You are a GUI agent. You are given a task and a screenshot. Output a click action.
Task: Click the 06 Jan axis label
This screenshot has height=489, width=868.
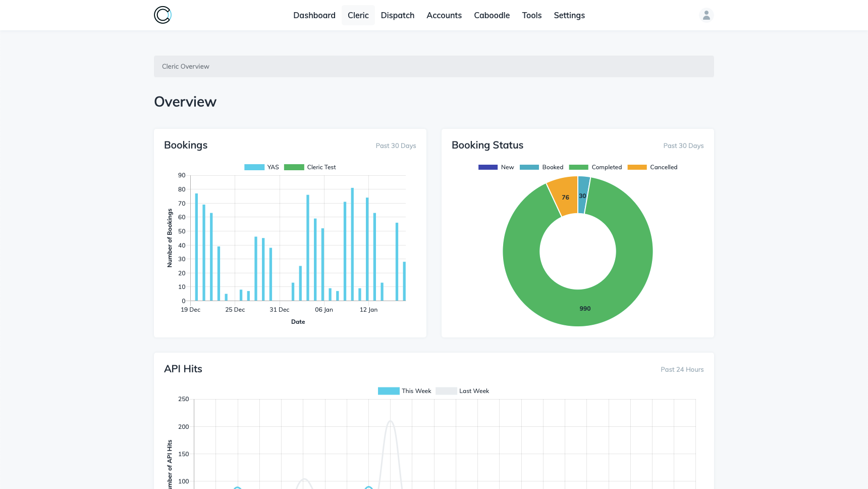click(x=324, y=310)
